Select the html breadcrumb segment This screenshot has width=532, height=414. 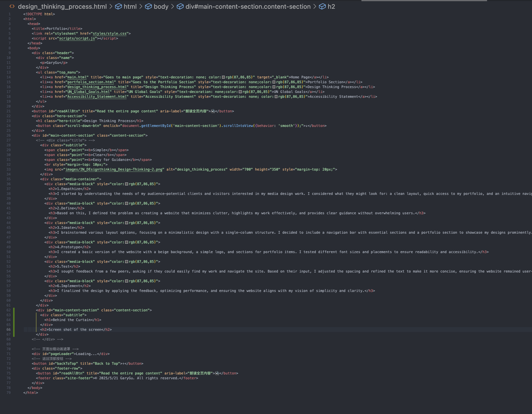130,7
